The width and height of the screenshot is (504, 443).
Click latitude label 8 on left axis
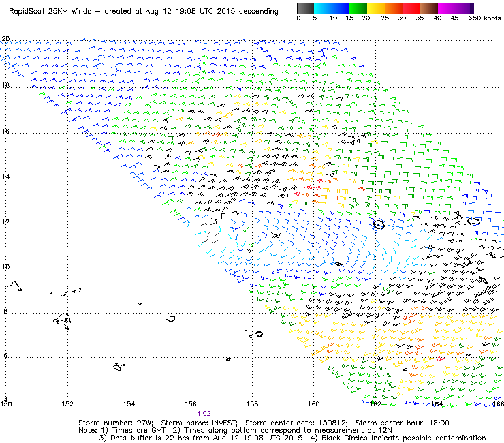coord(5,311)
